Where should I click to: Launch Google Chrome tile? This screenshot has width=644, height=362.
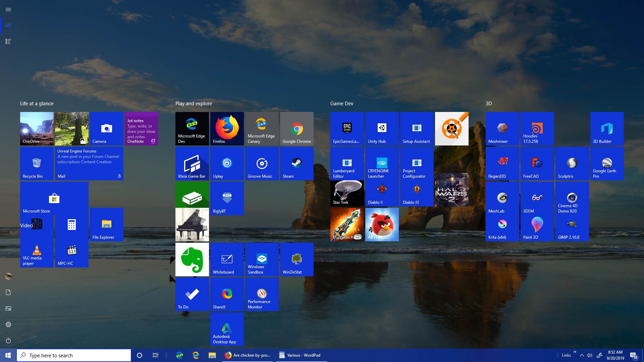point(297,129)
